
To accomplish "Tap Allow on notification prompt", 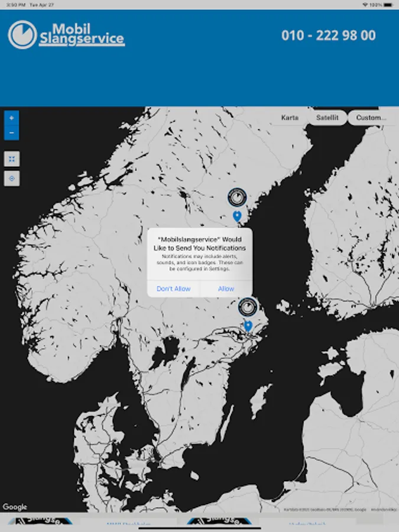I will click(226, 288).
